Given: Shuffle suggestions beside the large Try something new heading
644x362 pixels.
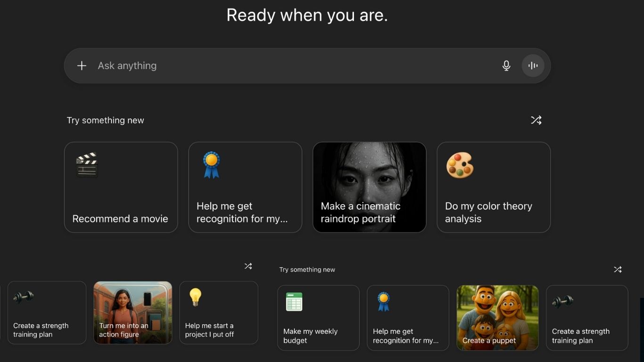Looking at the screenshot, I should click(536, 120).
